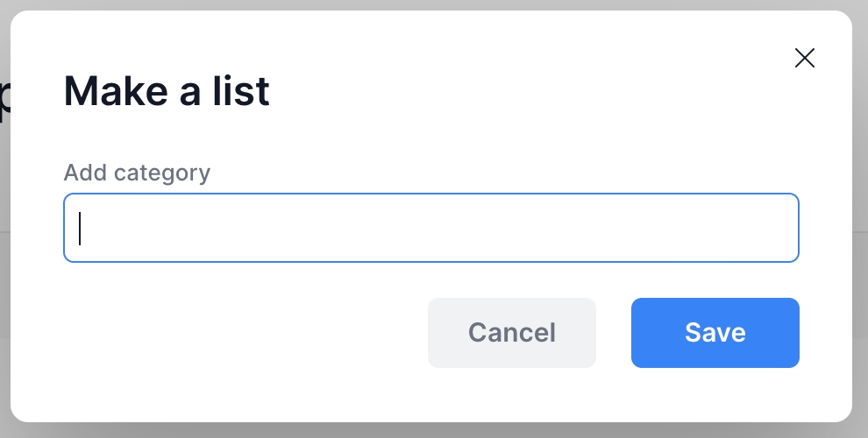Focus the Add category text field
868x438 pixels.
coord(430,228)
